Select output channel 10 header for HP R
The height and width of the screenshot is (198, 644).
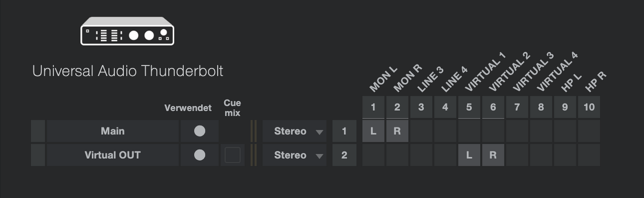[x=589, y=107]
